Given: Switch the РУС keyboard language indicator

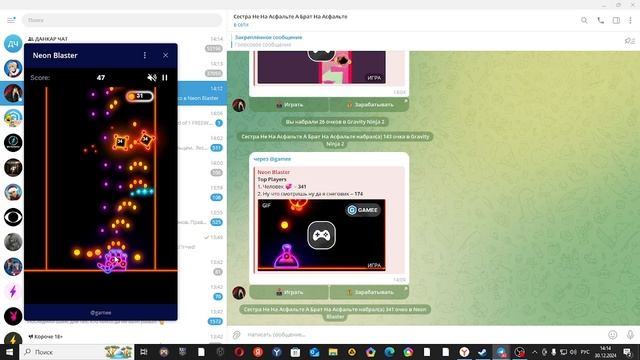Looking at the screenshot, I should 585,352.
